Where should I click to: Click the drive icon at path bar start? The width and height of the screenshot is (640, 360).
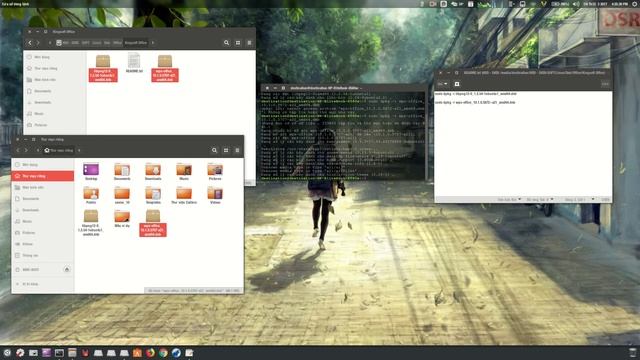tap(59, 42)
